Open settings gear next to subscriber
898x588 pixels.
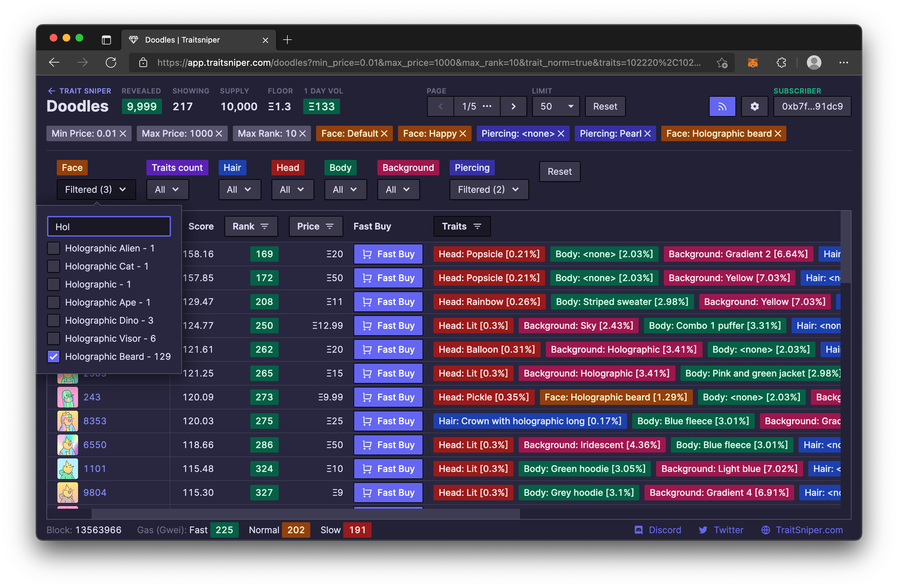(754, 106)
